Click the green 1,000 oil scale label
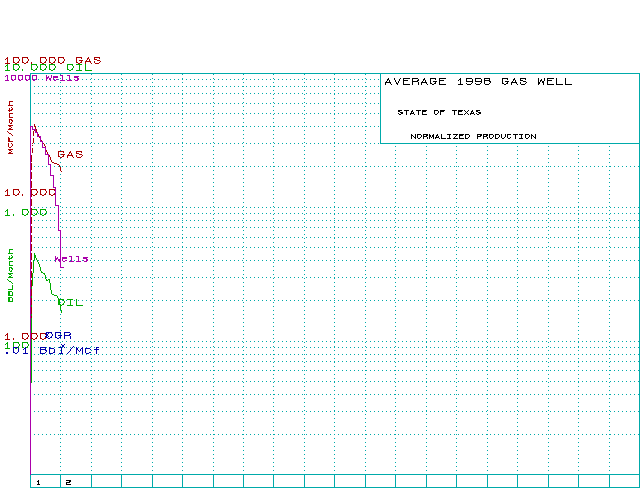 (x=25, y=212)
